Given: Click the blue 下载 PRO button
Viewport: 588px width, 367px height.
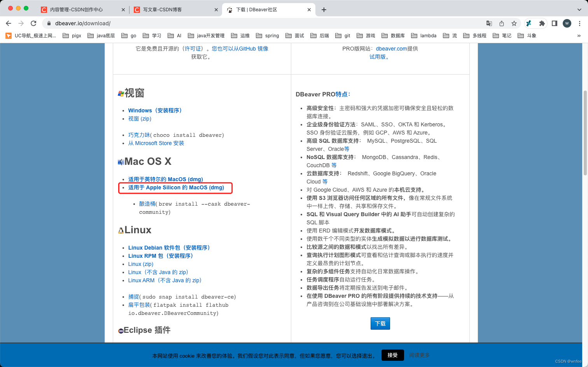Looking at the screenshot, I should pyautogui.click(x=380, y=323).
